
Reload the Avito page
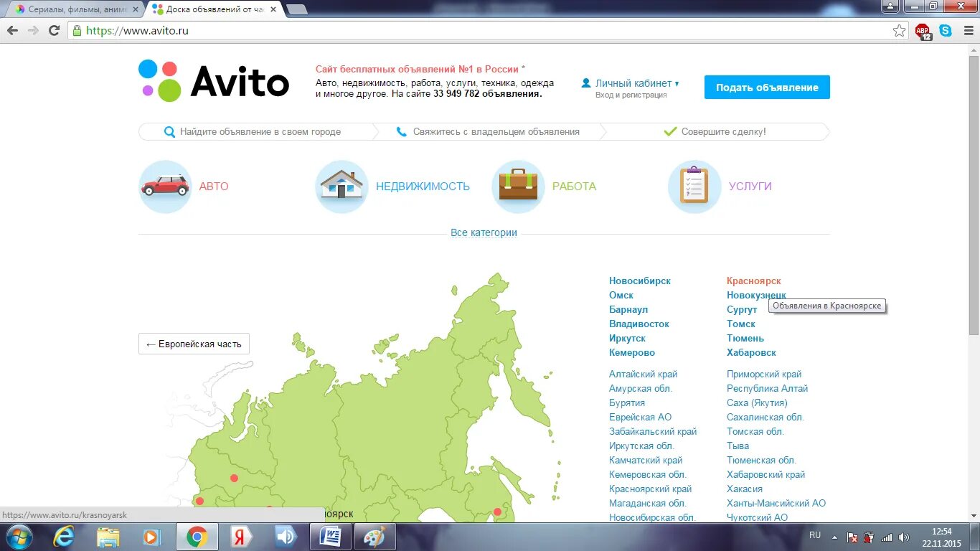[54, 31]
